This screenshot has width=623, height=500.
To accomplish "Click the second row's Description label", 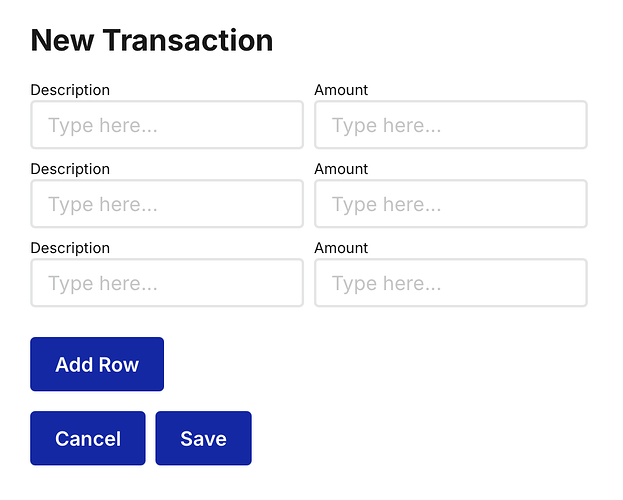I will click(70, 169).
